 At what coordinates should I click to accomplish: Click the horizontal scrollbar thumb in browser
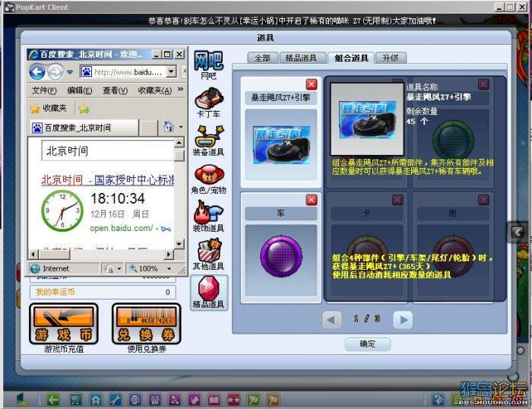54,254
